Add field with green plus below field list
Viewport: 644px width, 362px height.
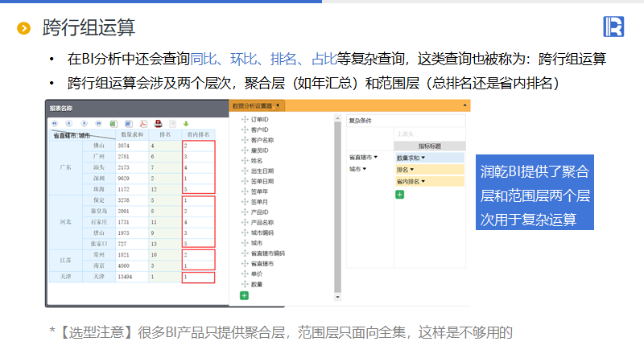244,295
